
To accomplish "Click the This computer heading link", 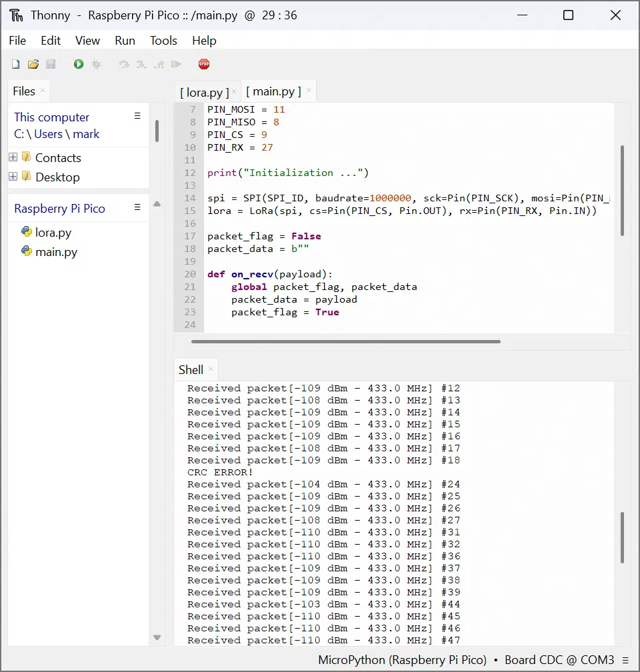I will coord(52,117).
